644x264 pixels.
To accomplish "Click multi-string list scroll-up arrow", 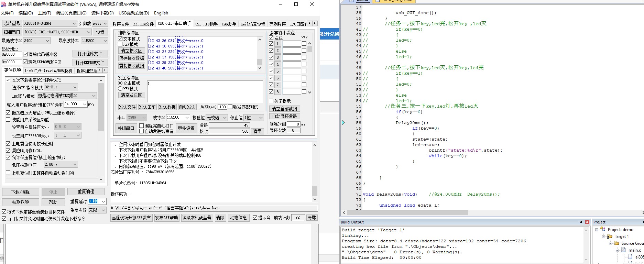I will (309, 43).
